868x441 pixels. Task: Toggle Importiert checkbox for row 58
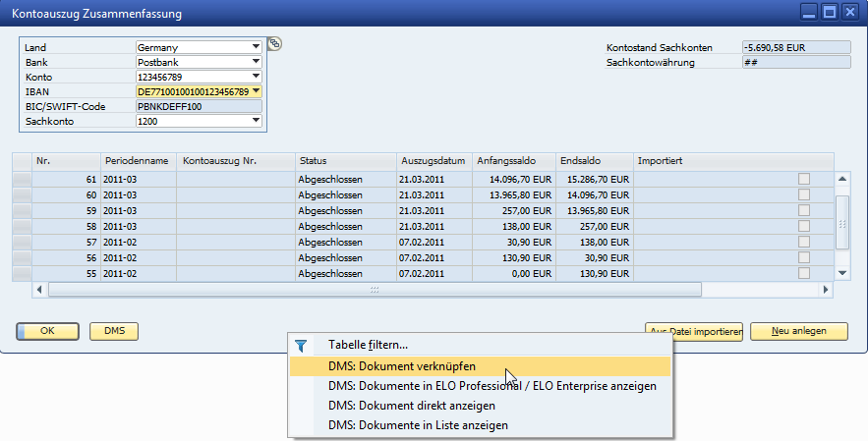click(x=804, y=226)
